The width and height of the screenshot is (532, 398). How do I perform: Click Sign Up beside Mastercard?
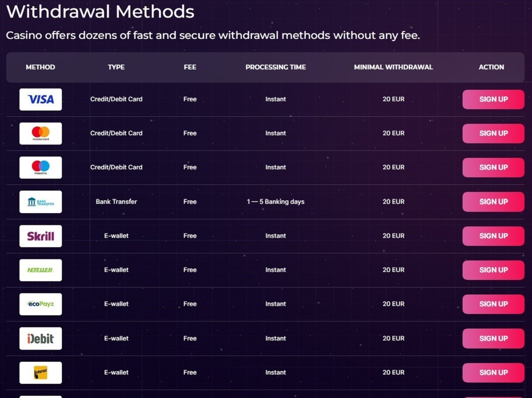(x=494, y=134)
